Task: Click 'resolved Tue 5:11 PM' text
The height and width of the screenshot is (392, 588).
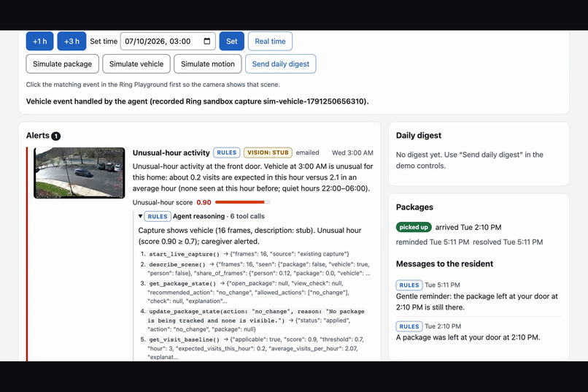Action: coord(508,242)
